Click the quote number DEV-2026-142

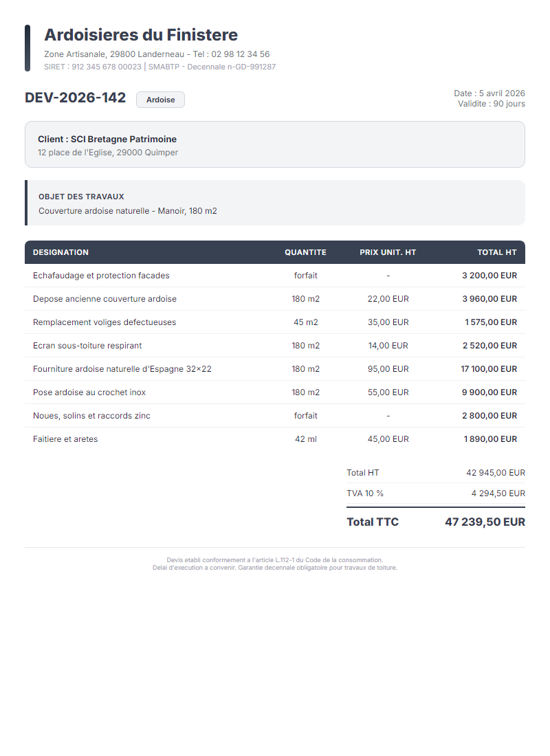pyautogui.click(x=76, y=98)
